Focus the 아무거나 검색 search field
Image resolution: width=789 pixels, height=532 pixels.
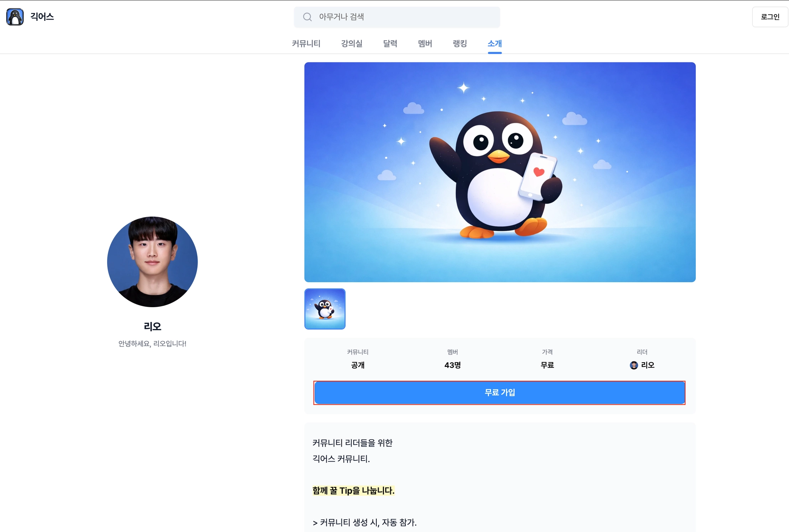click(397, 17)
